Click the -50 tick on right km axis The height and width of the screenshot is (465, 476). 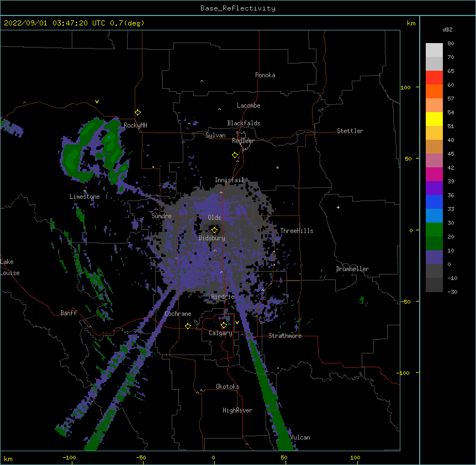(x=405, y=302)
